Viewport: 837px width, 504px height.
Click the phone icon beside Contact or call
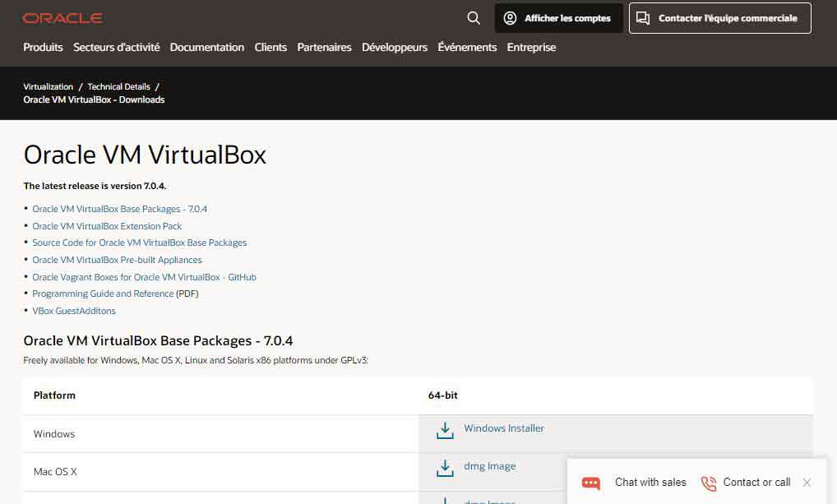[x=709, y=483]
